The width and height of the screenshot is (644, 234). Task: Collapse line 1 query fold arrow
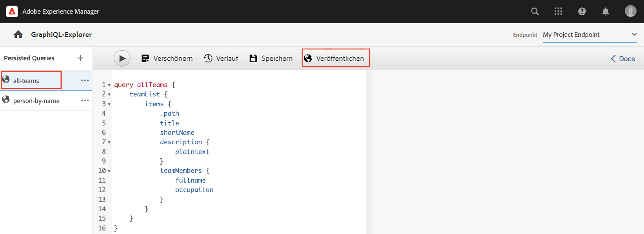(x=109, y=85)
